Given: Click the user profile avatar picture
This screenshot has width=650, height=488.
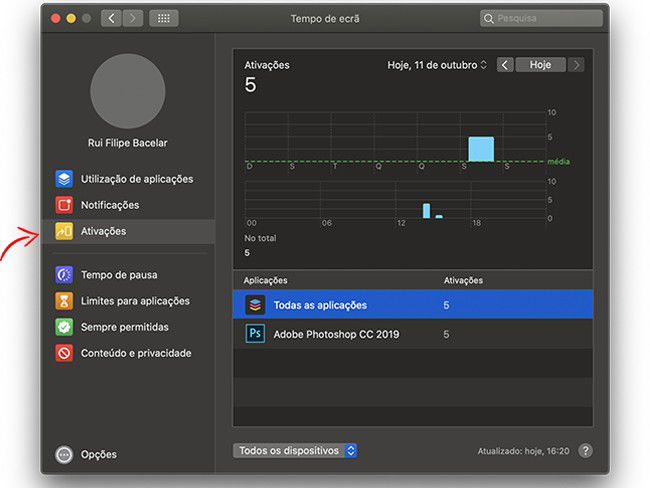Looking at the screenshot, I should pos(127,92).
